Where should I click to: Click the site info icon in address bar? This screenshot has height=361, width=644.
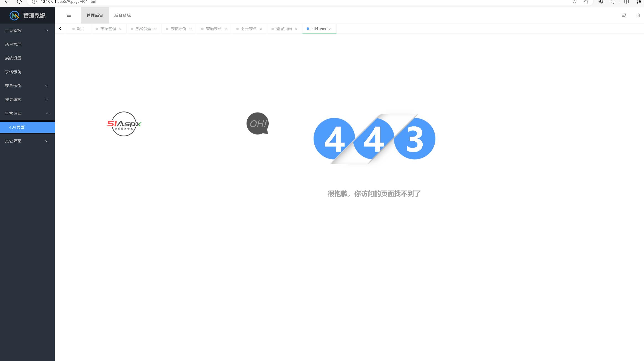(34, 2)
